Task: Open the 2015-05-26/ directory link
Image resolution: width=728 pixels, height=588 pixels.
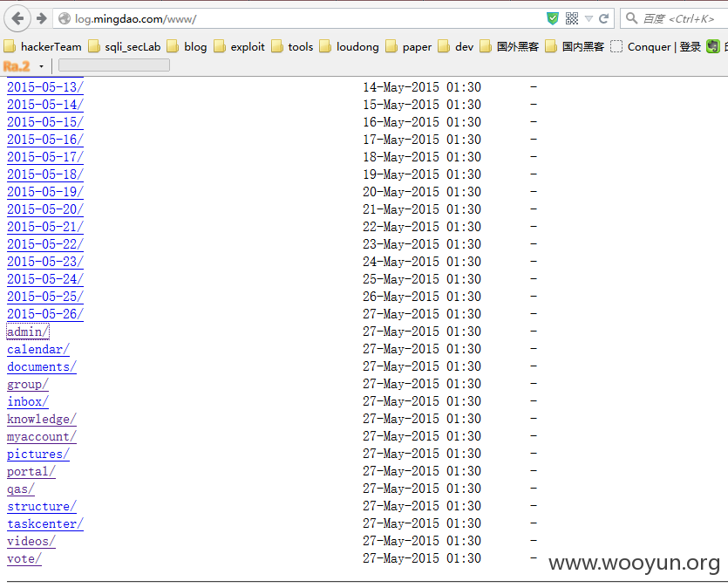Action: click(x=45, y=314)
